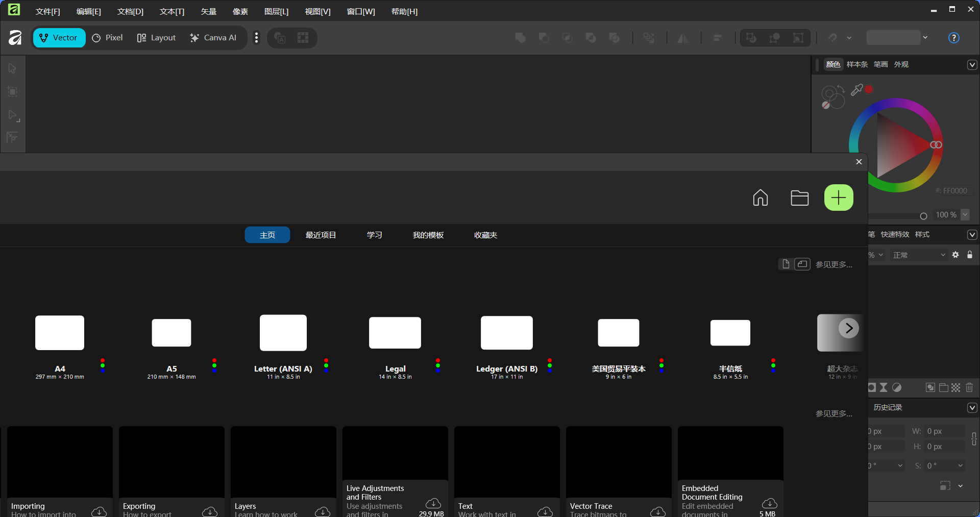Open the persona toolbar overflow menu
Image resolution: width=980 pixels, height=517 pixels.
[256, 38]
